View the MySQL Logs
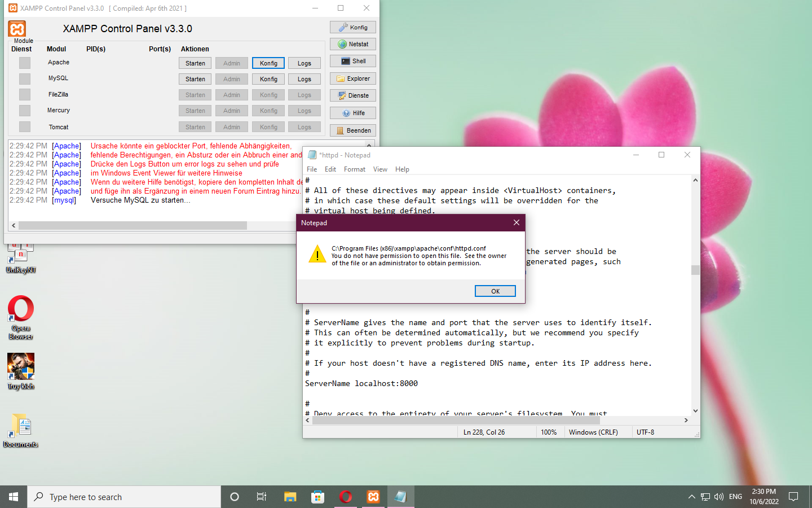Screen dimensions: 812x508 [304, 79]
